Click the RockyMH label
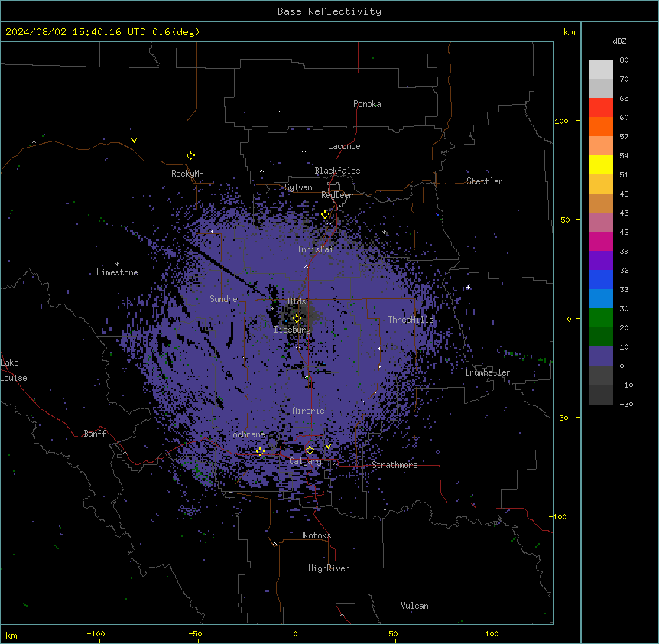This screenshot has width=659, height=644. coord(187,174)
